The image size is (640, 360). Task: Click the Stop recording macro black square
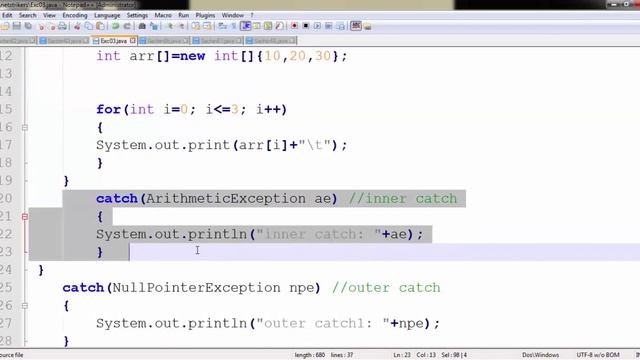coord(305,26)
